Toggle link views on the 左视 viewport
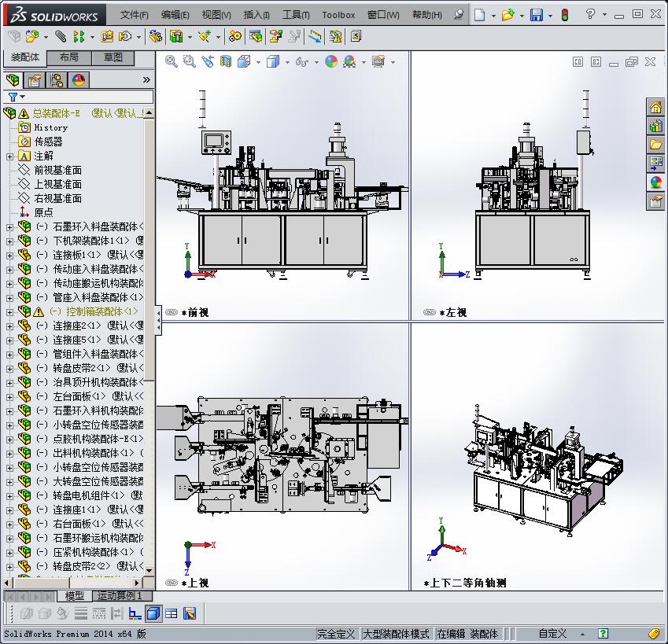 pos(430,312)
